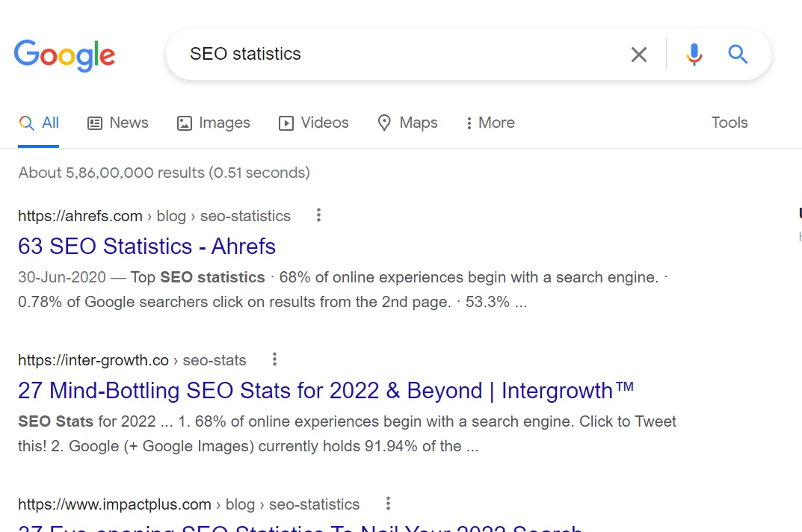Image resolution: width=802 pixels, height=532 pixels.
Task: Open three-dot options for Impactplus result
Action: pos(388,504)
